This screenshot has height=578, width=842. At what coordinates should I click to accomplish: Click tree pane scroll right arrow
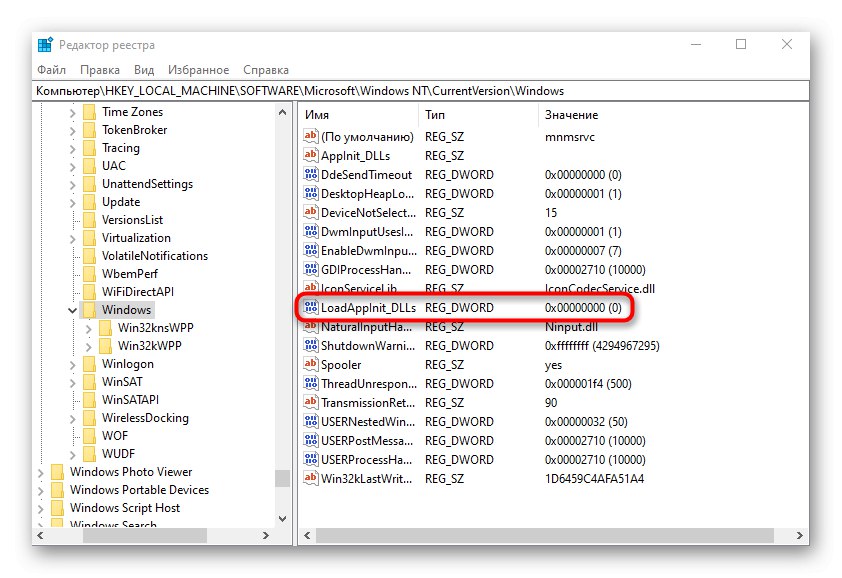266,536
